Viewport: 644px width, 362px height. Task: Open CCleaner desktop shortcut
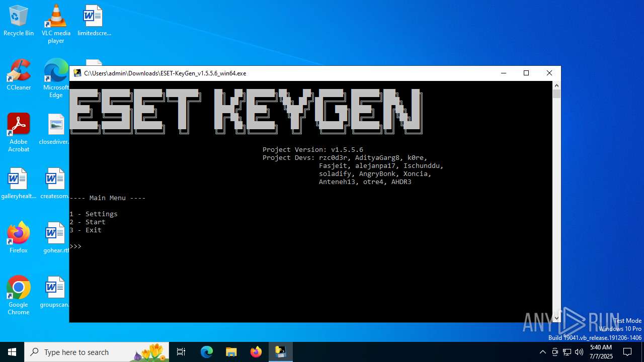(19, 75)
